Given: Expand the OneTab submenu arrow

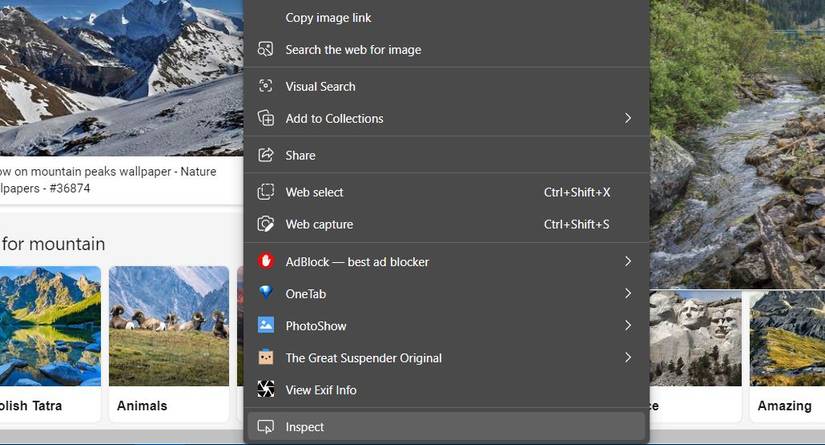Looking at the screenshot, I should pos(628,293).
